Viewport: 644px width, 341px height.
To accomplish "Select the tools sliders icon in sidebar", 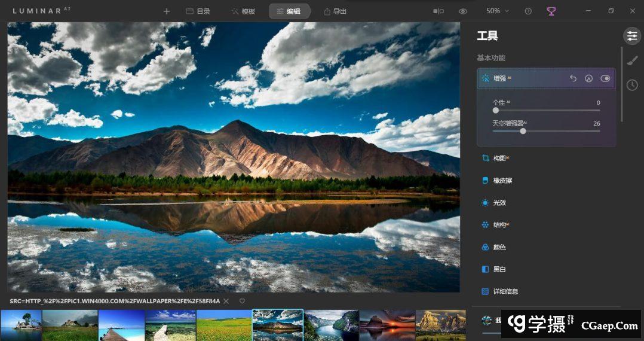I will click(x=632, y=36).
